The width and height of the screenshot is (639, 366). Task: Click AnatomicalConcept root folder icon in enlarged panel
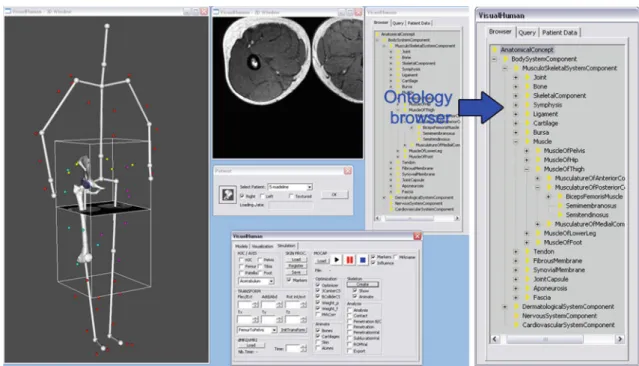point(495,50)
